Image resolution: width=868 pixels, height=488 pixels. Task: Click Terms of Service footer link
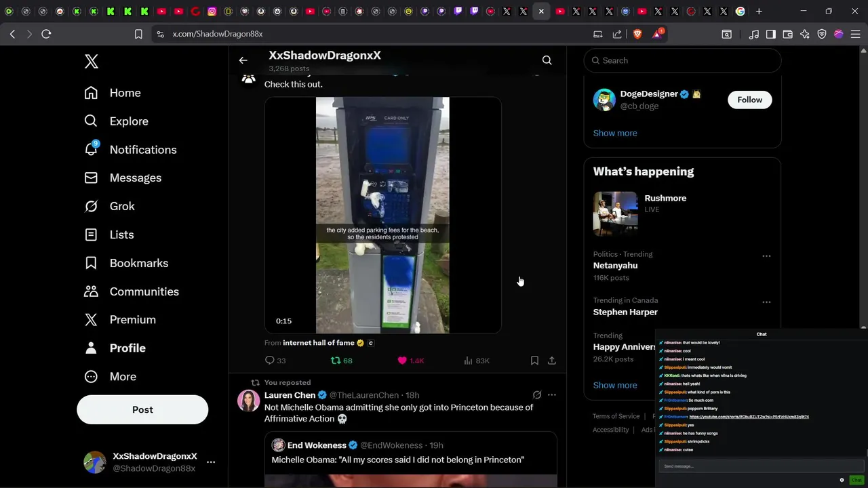point(616,416)
